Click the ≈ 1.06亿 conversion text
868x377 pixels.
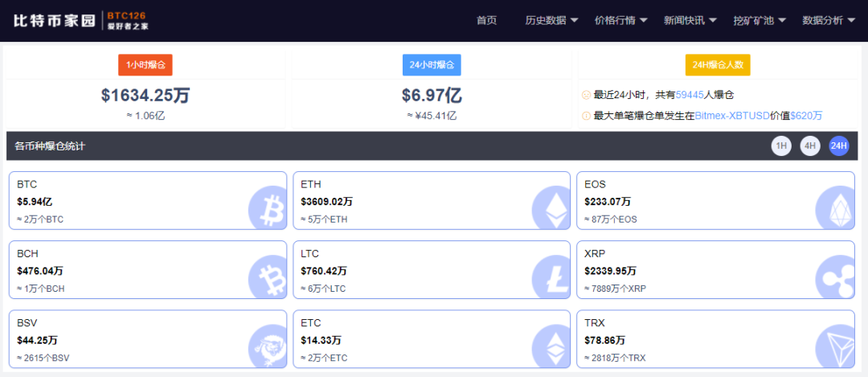(145, 116)
